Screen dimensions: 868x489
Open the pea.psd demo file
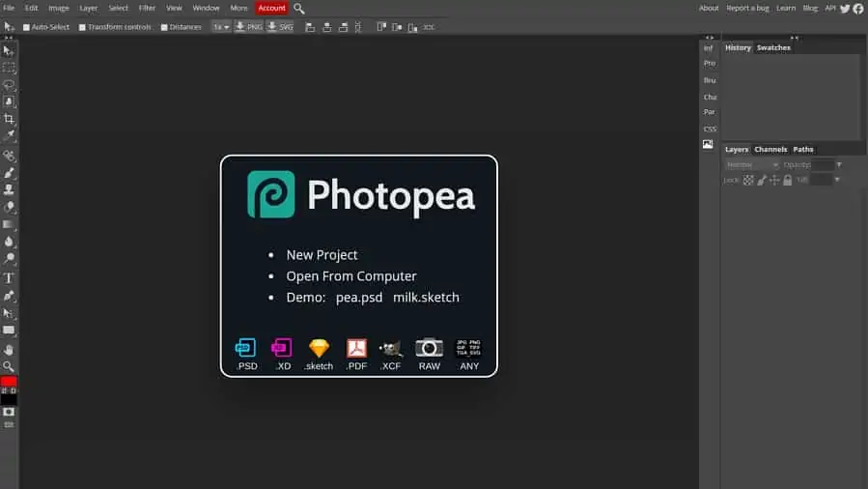[x=359, y=298]
